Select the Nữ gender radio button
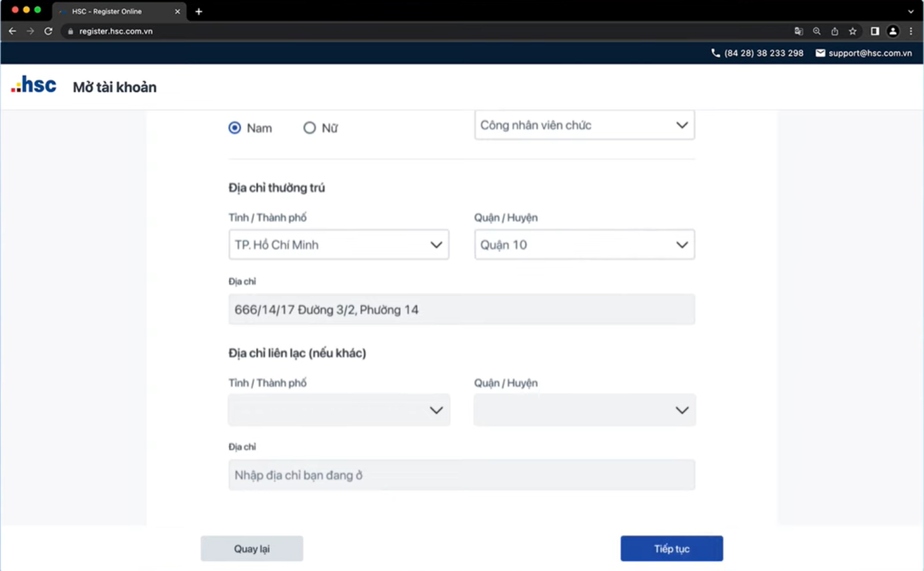This screenshot has width=924, height=571. pos(310,128)
